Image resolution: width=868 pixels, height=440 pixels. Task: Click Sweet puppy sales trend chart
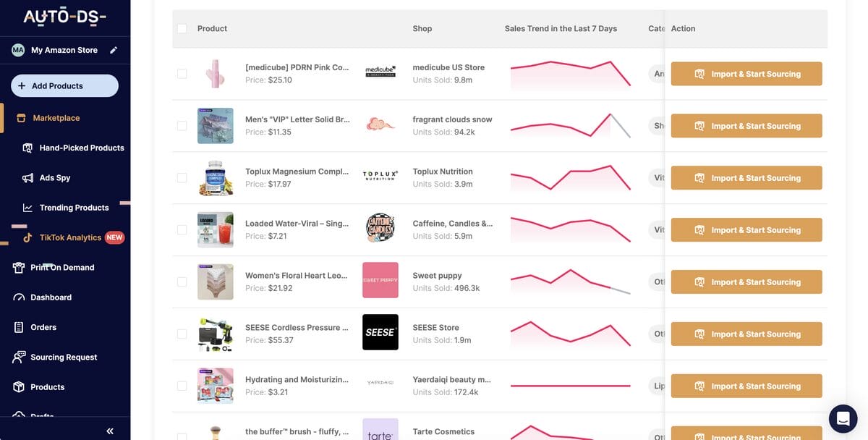click(x=570, y=282)
